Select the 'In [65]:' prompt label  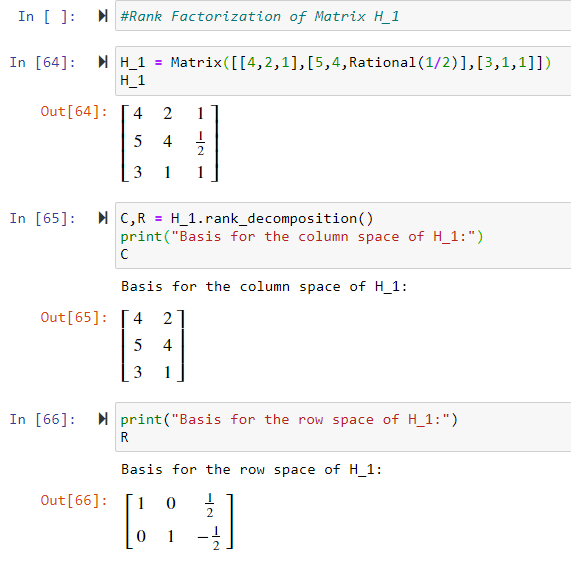pos(43,218)
